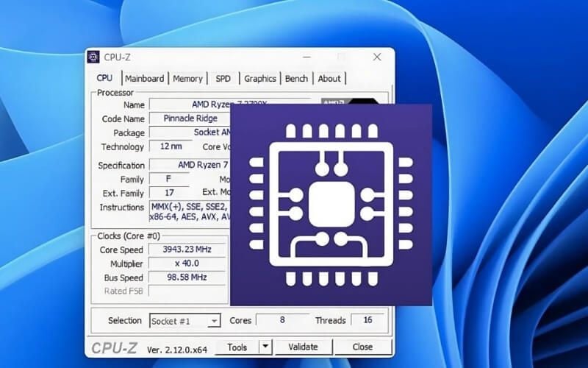Click the Cores value 8

[282, 320]
